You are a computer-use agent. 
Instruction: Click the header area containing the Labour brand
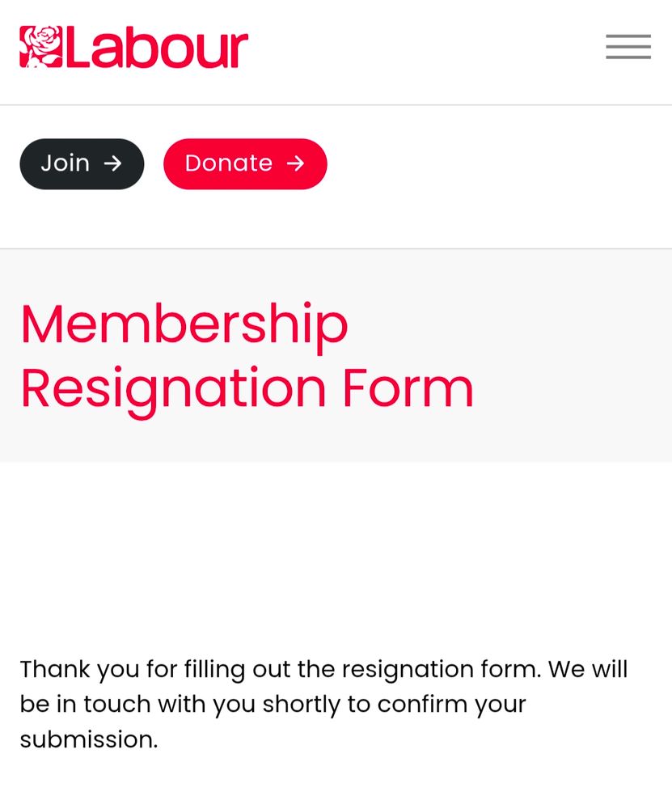pyautogui.click(x=133, y=47)
